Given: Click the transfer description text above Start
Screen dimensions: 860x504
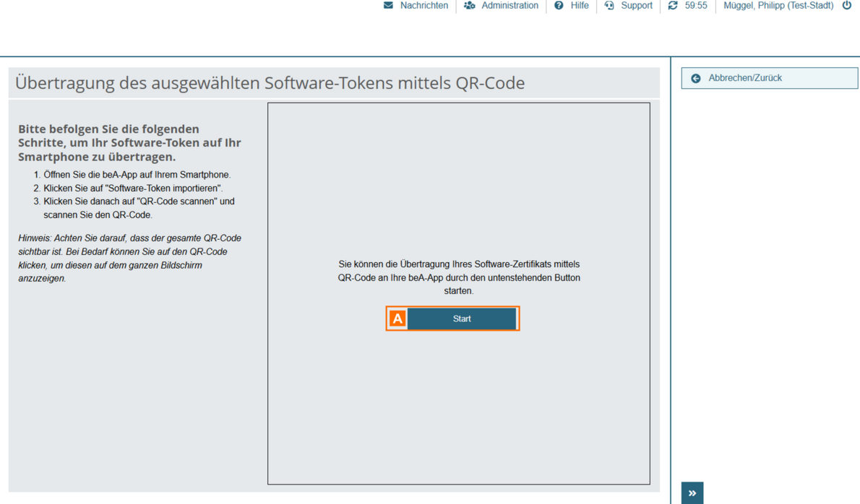Looking at the screenshot, I should (459, 277).
